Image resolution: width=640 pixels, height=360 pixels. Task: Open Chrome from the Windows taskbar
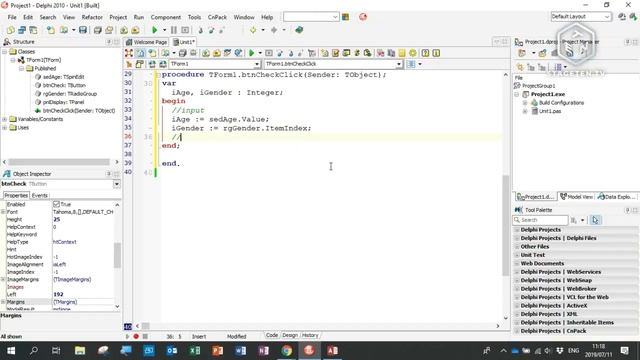(x=287, y=351)
